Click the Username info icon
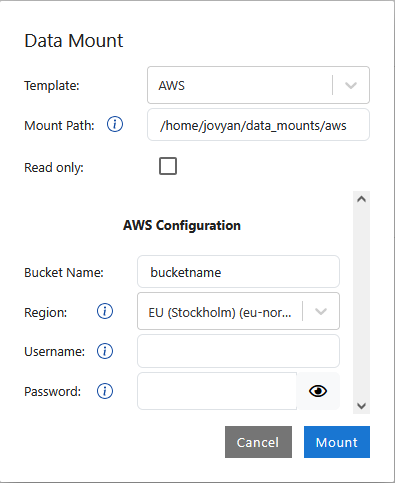This screenshot has height=483, width=395. 105,351
